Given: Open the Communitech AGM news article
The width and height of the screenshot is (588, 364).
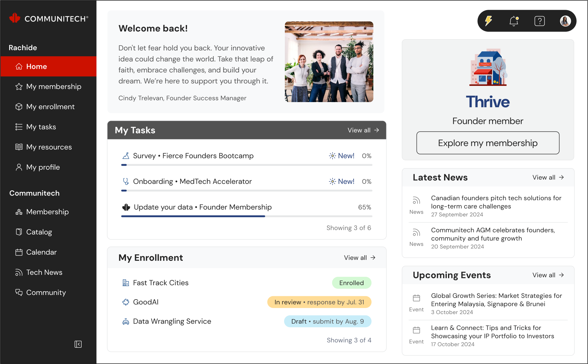Looking at the screenshot, I should tap(493, 234).
